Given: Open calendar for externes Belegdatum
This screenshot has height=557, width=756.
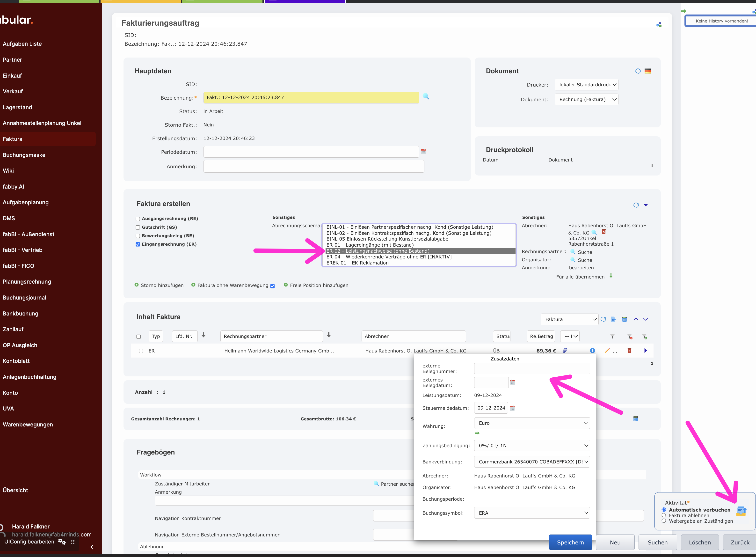Looking at the screenshot, I should [512, 382].
